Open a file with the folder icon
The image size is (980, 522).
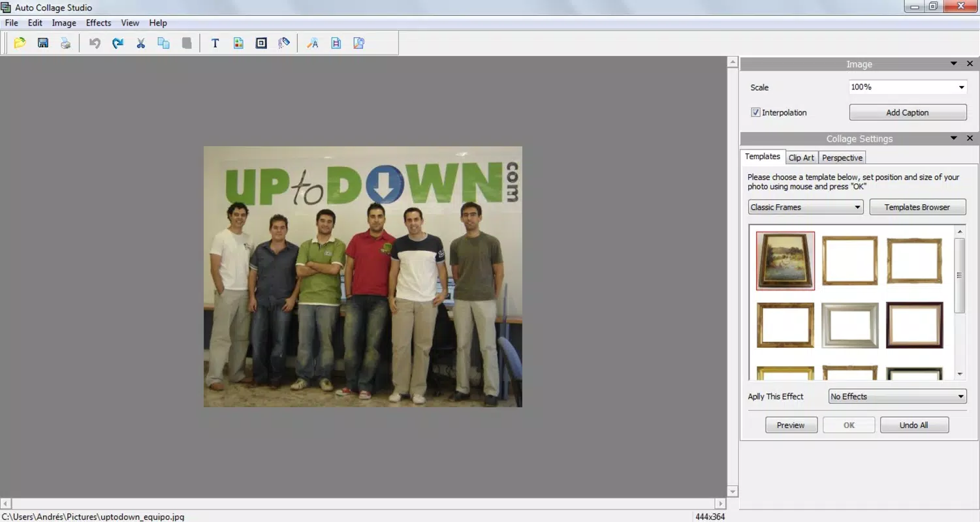point(20,43)
